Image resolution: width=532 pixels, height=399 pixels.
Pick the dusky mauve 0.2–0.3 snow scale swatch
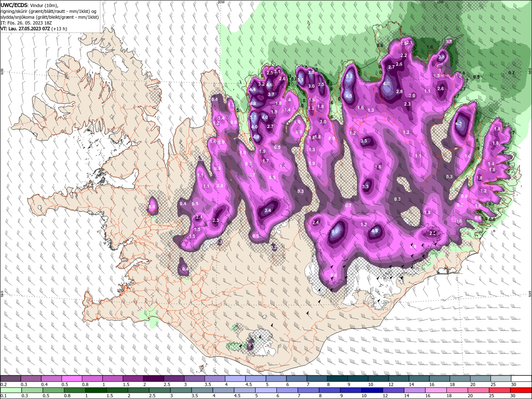click(10, 379)
